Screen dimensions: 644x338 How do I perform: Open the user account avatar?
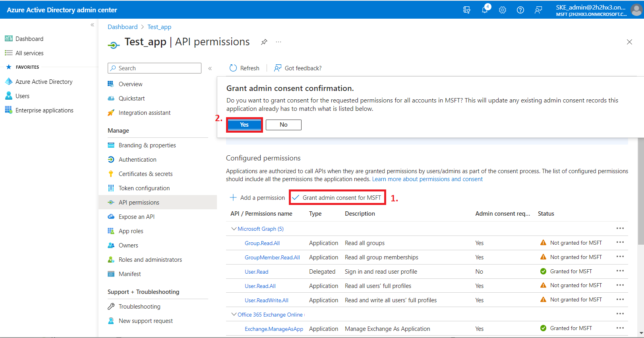636,10
